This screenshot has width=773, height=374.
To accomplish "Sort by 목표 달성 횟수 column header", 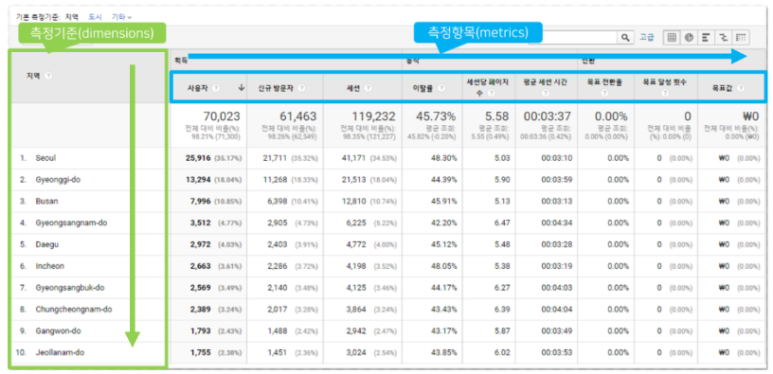I will (665, 82).
